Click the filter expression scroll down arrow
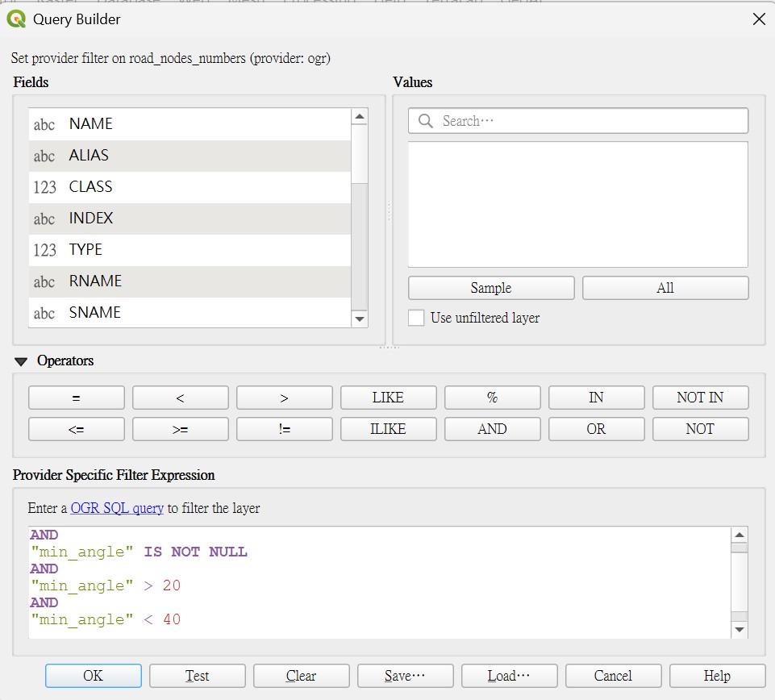This screenshot has height=700, width=775. pyautogui.click(x=740, y=629)
